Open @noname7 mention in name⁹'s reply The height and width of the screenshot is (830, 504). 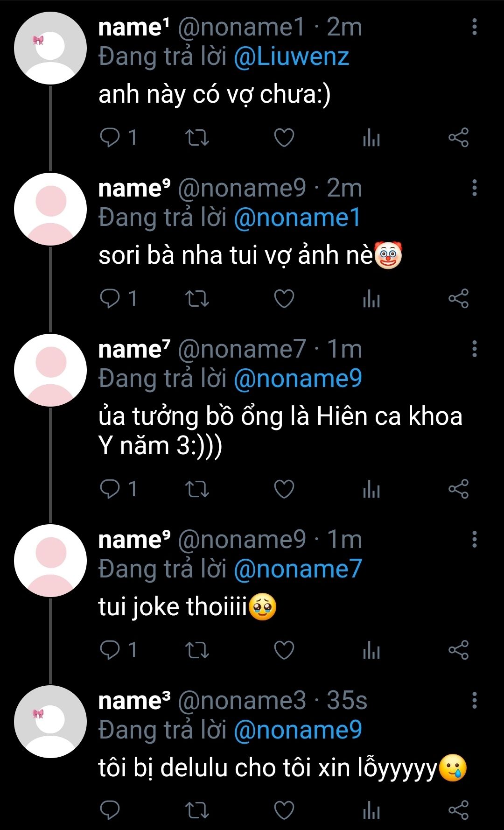pos(298,569)
